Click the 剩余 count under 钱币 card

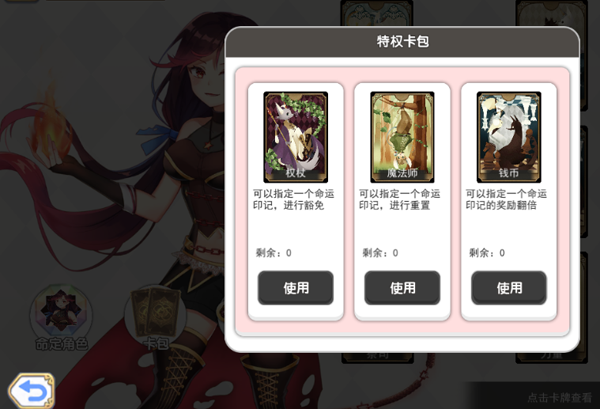pos(487,253)
